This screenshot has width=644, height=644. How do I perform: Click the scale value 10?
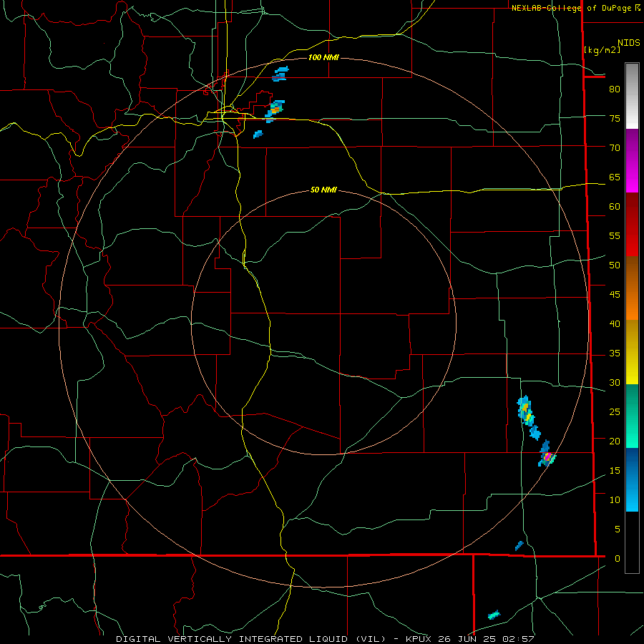click(615, 500)
